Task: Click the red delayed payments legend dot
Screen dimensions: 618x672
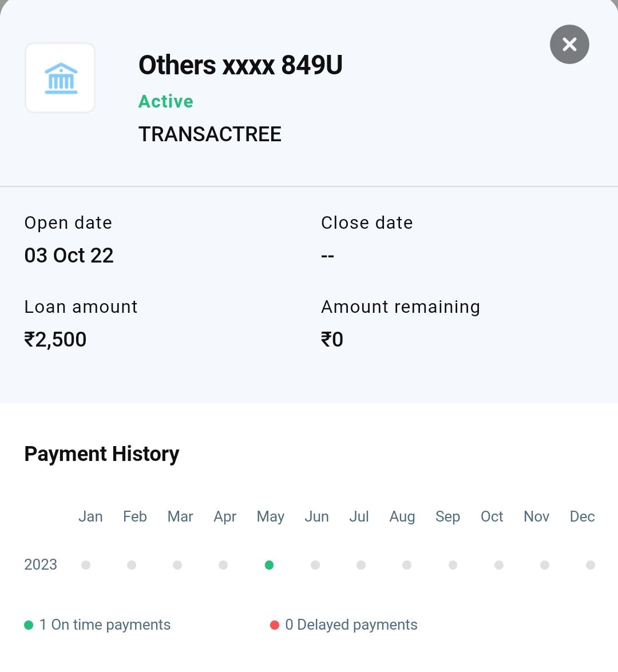Action: coord(275,625)
